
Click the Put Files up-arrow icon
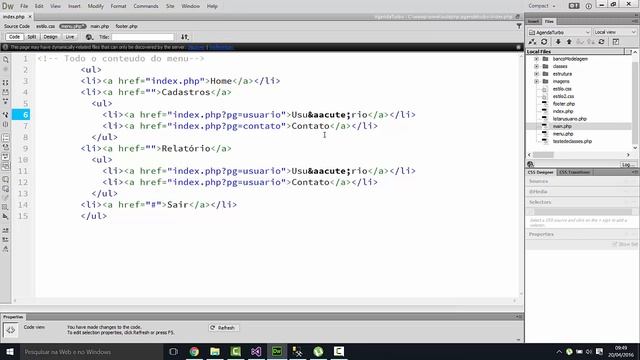pos(569,42)
